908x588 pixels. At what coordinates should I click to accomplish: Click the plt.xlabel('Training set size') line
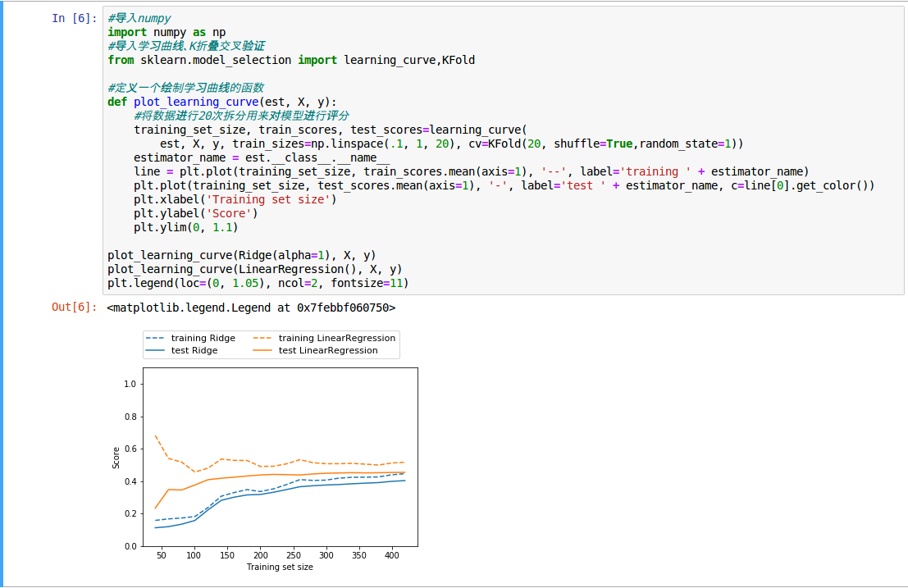pyautogui.click(x=235, y=199)
